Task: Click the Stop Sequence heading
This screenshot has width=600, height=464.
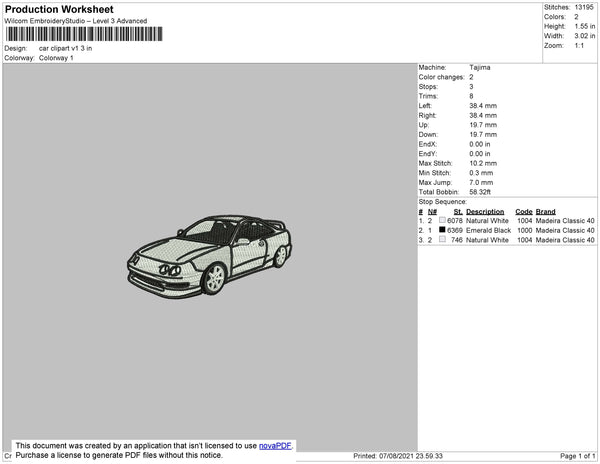Action: [x=444, y=201]
